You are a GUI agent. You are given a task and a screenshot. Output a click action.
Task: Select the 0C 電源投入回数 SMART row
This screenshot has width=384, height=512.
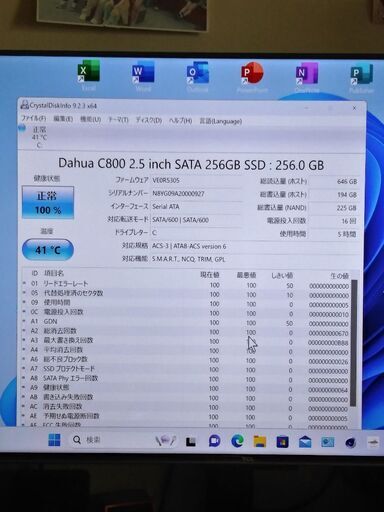tap(186, 312)
